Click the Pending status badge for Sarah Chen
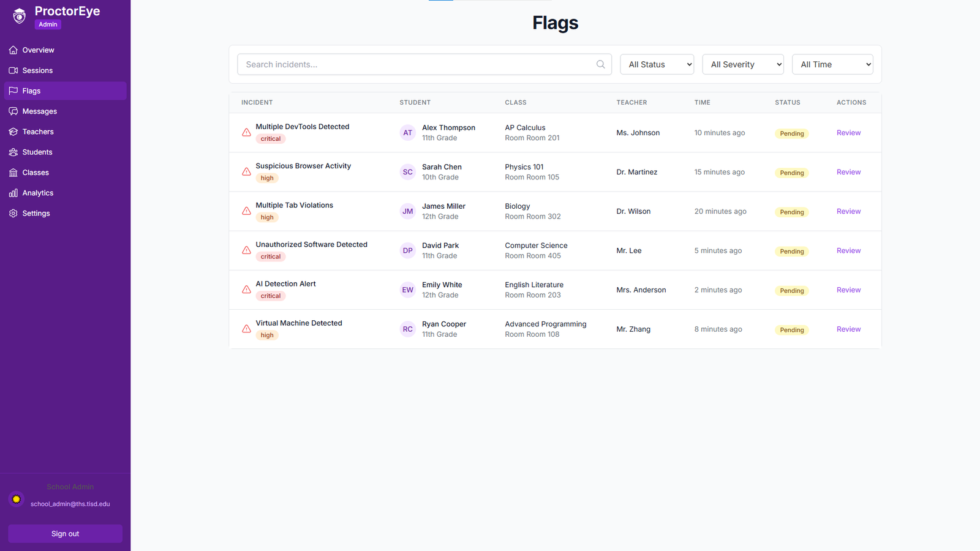 coord(791,173)
